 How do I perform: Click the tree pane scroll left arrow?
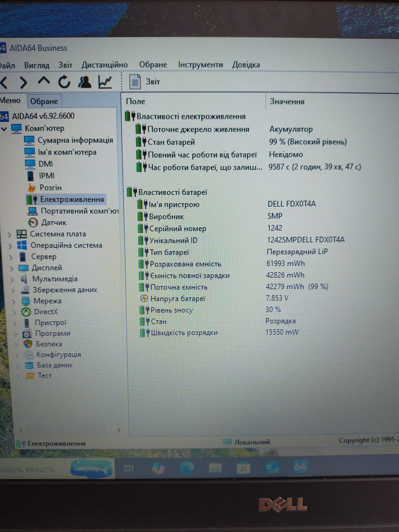tap(21, 430)
